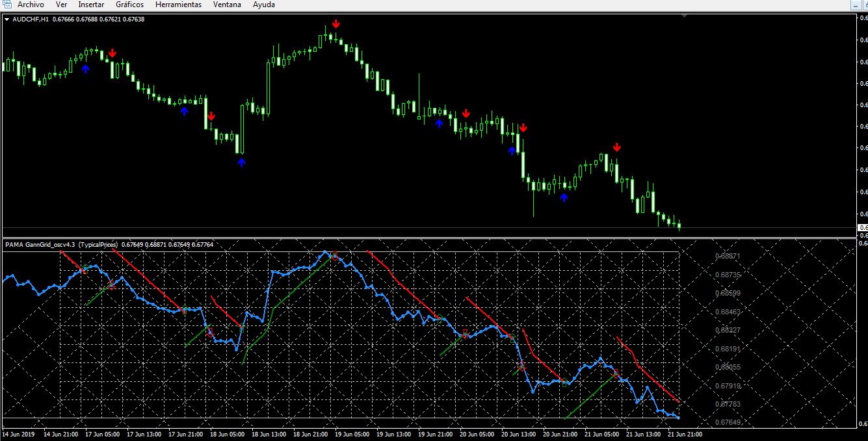Click the 14 Jun 21:00 time label
The image size is (868, 441).
click(60, 434)
